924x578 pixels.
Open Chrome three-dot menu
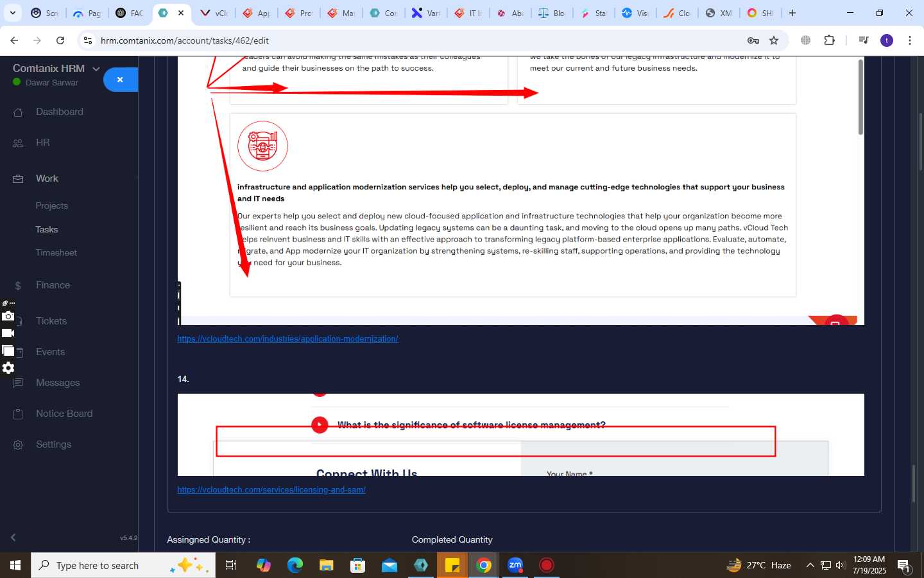[910, 40]
